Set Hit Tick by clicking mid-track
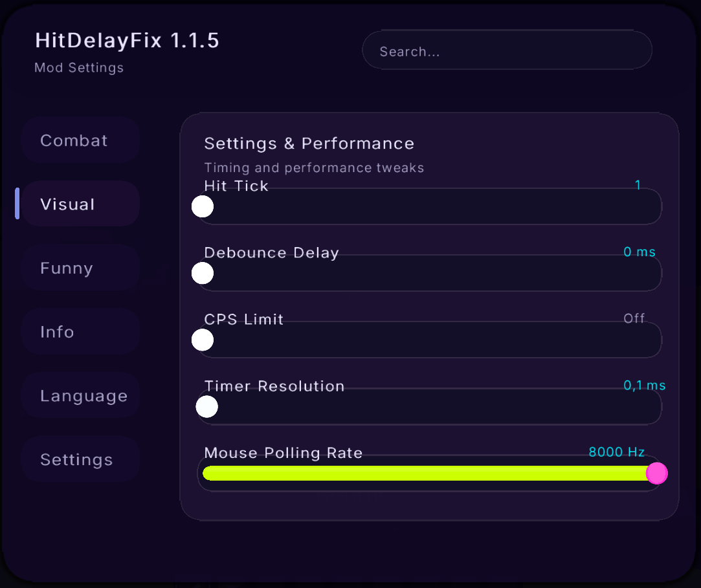Viewport: 701px width, 588px height. [x=430, y=206]
